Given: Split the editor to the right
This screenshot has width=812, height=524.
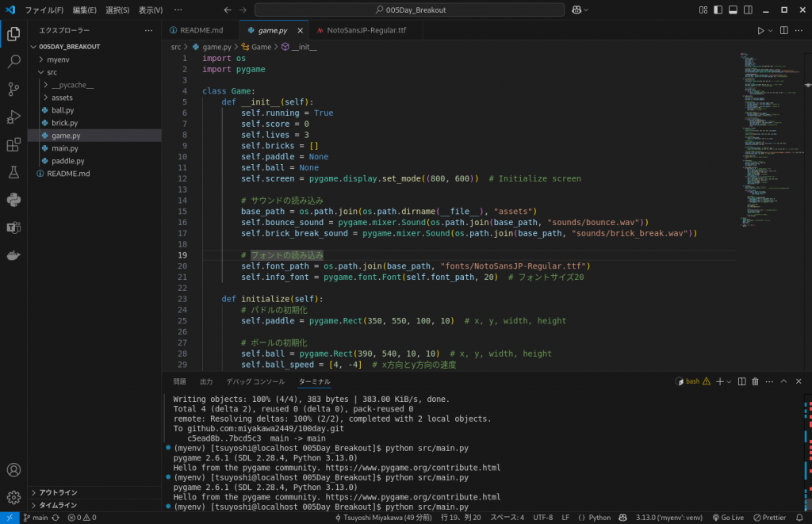Looking at the screenshot, I should click(784, 31).
